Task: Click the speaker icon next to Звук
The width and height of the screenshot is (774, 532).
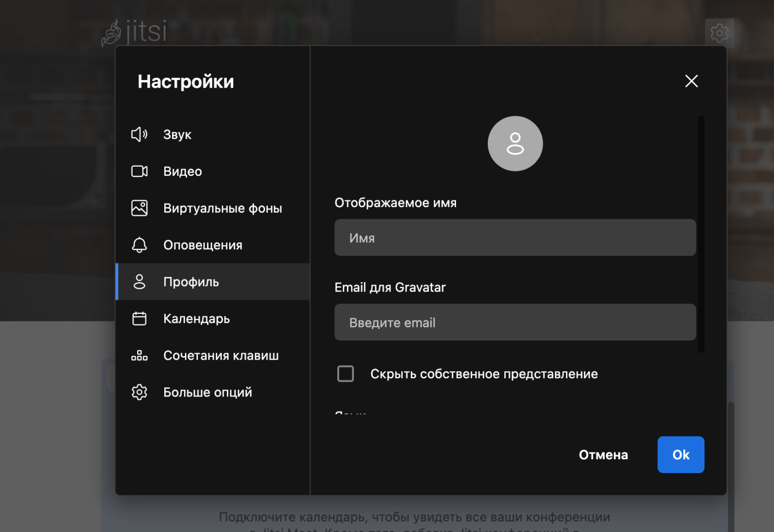Action: pyautogui.click(x=139, y=135)
